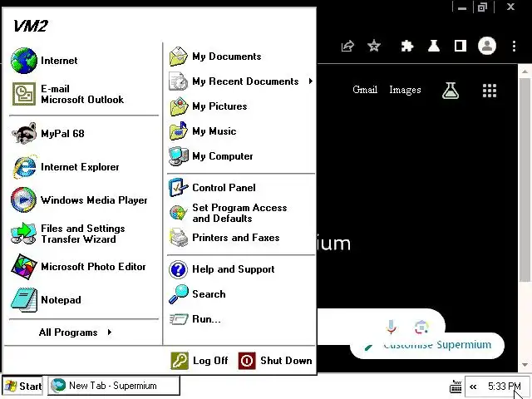Expand My Recent Documents submenu arrow

(x=310, y=81)
